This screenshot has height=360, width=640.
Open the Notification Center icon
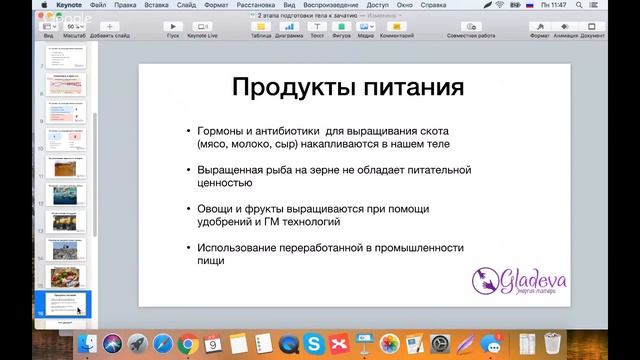pos(593,5)
